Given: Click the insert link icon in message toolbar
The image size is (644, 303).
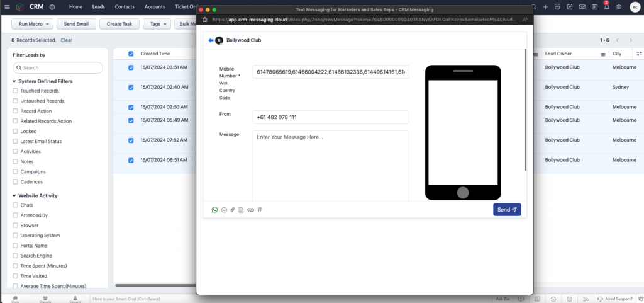Looking at the screenshot, I should point(250,210).
